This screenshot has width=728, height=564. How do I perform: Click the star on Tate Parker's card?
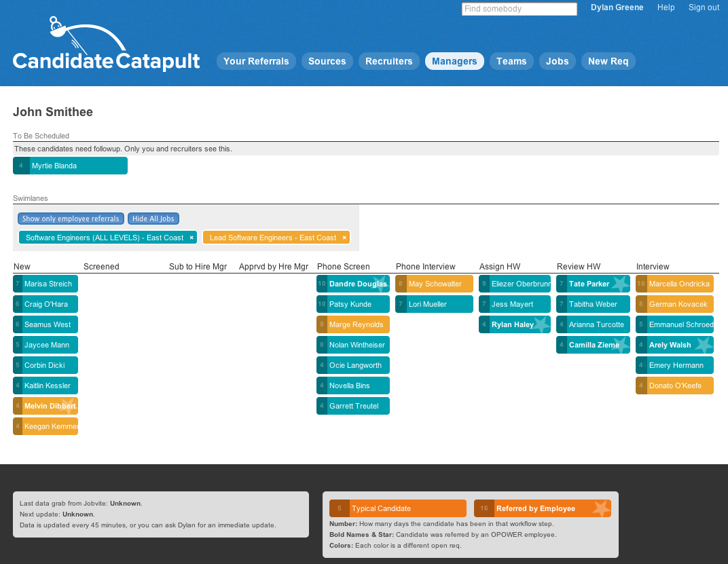point(619,284)
